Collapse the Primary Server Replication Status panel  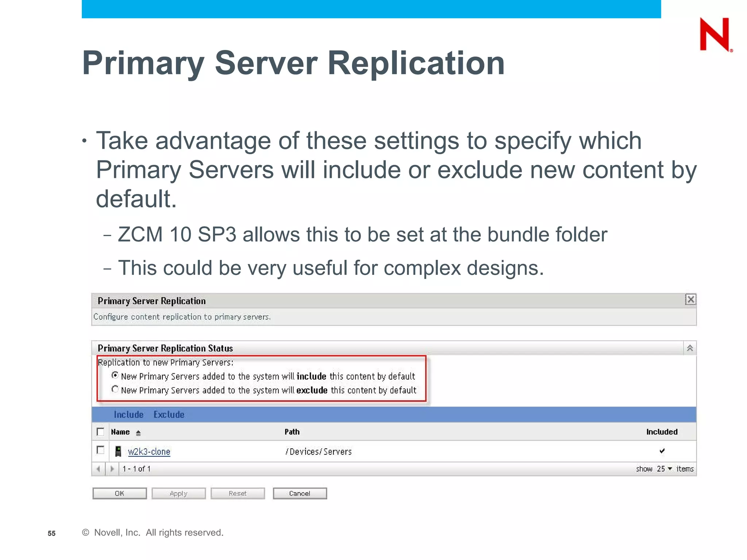point(690,348)
